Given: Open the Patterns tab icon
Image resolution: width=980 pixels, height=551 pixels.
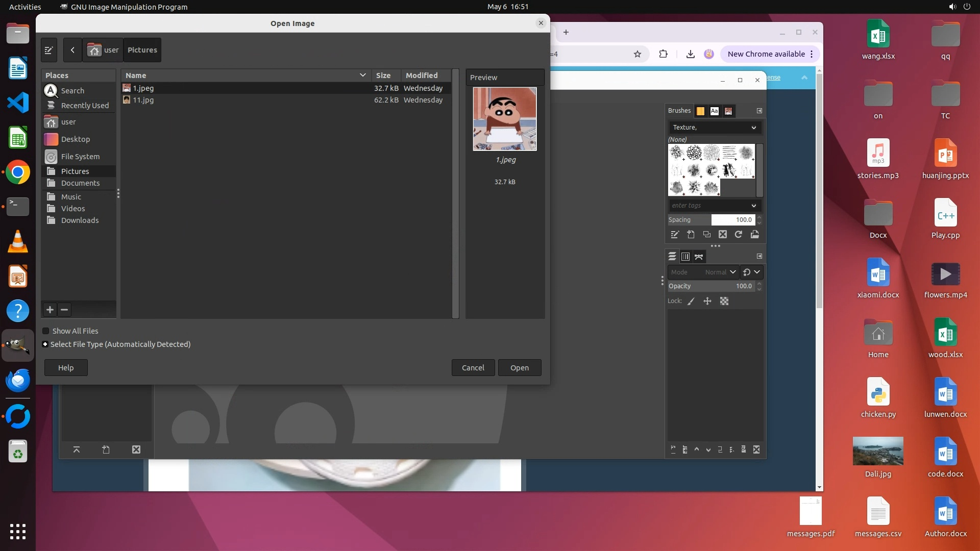Looking at the screenshot, I should (700, 111).
